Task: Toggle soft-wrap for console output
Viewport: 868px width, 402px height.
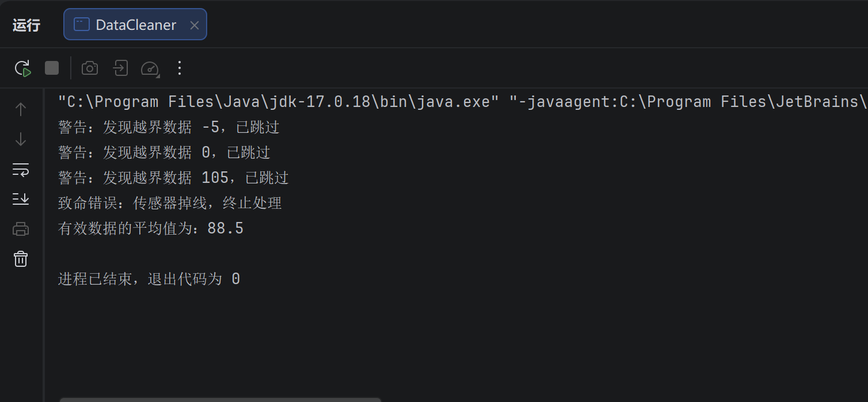Action: (x=21, y=169)
